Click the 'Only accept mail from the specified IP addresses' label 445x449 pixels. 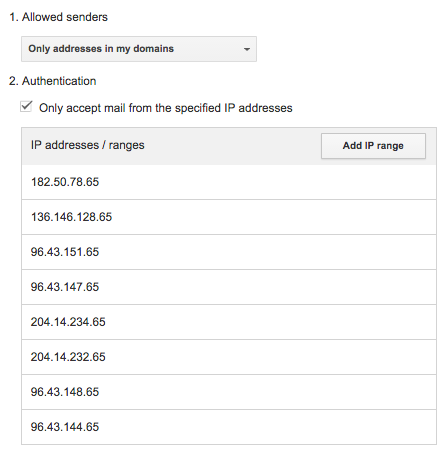(x=166, y=108)
